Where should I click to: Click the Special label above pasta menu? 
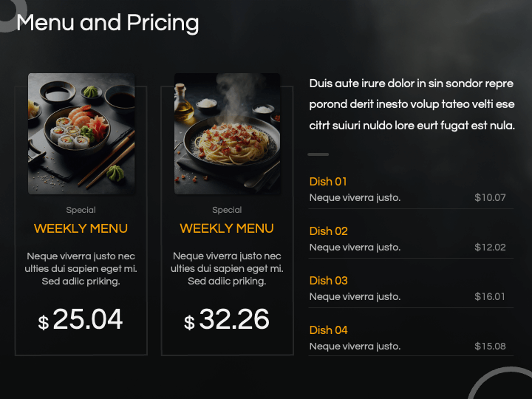227,210
